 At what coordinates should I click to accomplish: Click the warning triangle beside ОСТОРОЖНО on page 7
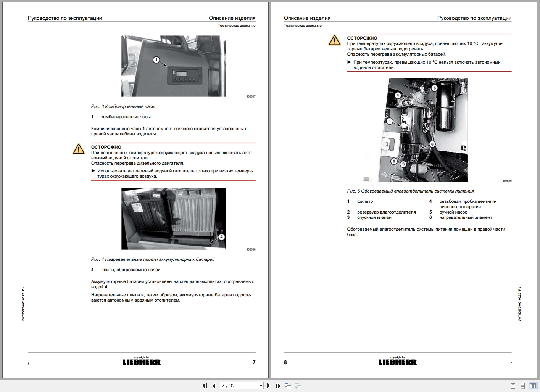coord(79,149)
